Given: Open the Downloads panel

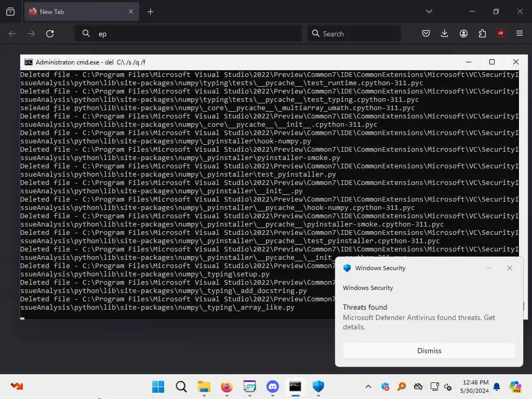Looking at the screenshot, I should point(445,33).
